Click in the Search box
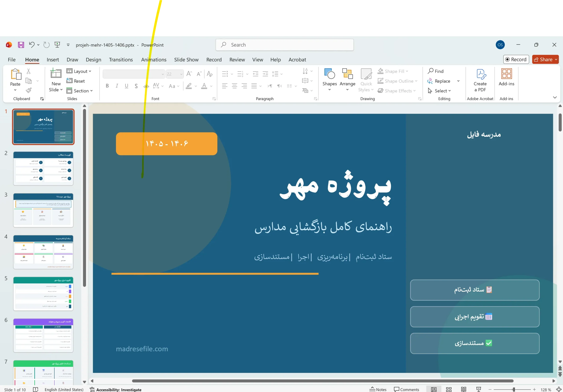Image resolution: width=563 pixels, height=392 pixels. click(284, 45)
